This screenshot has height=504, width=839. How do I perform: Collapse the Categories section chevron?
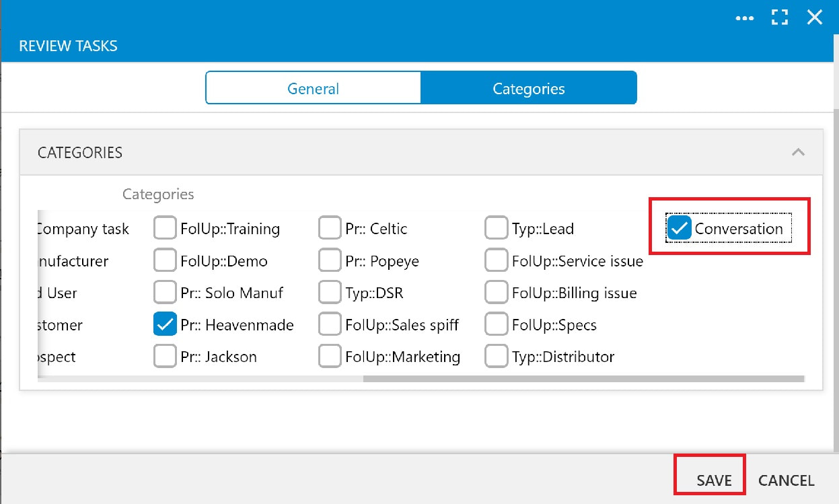798,152
